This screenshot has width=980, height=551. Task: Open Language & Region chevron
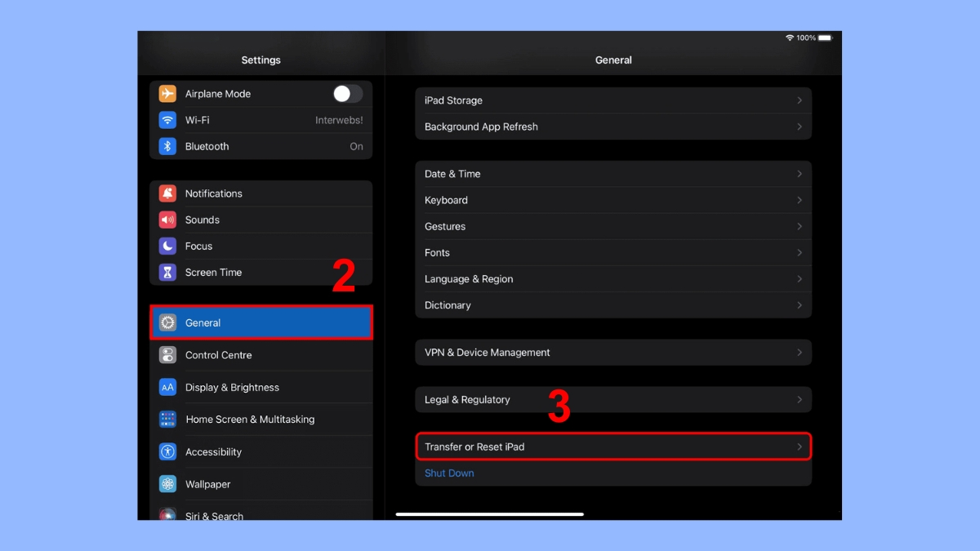800,279
